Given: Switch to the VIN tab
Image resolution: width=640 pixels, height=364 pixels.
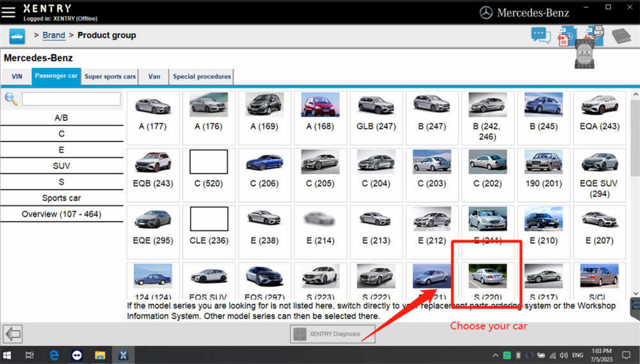Looking at the screenshot, I should (x=17, y=77).
